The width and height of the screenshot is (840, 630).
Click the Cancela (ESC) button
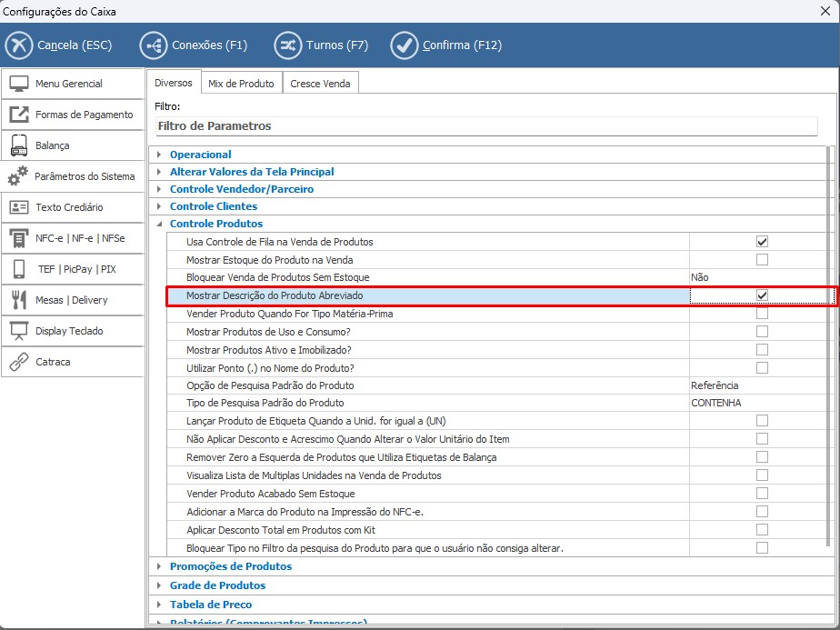[x=58, y=45]
